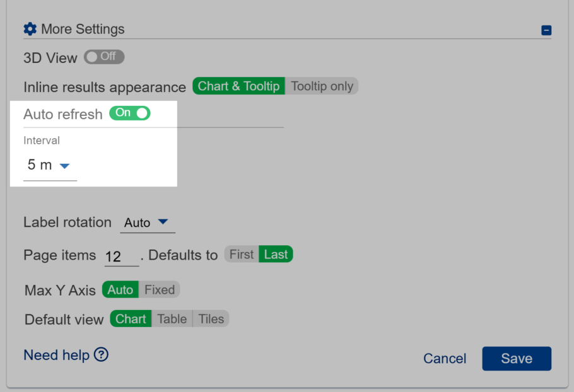This screenshot has height=392, width=574.
Task: Click the More Settings gear icon
Action: (x=30, y=28)
